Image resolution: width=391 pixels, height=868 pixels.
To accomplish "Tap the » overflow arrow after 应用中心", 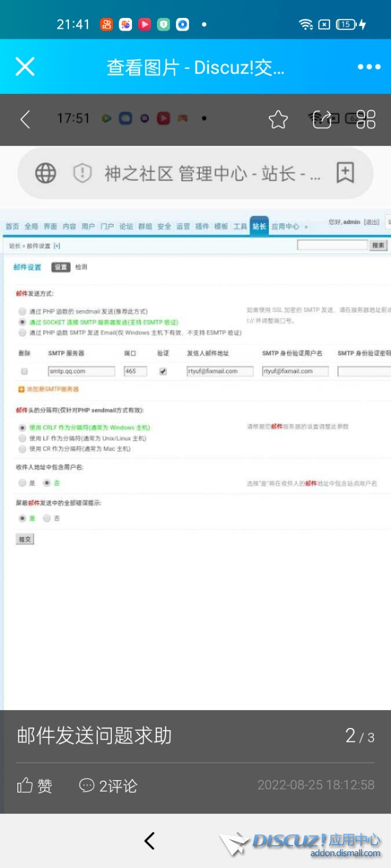I will pyautogui.click(x=306, y=226).
